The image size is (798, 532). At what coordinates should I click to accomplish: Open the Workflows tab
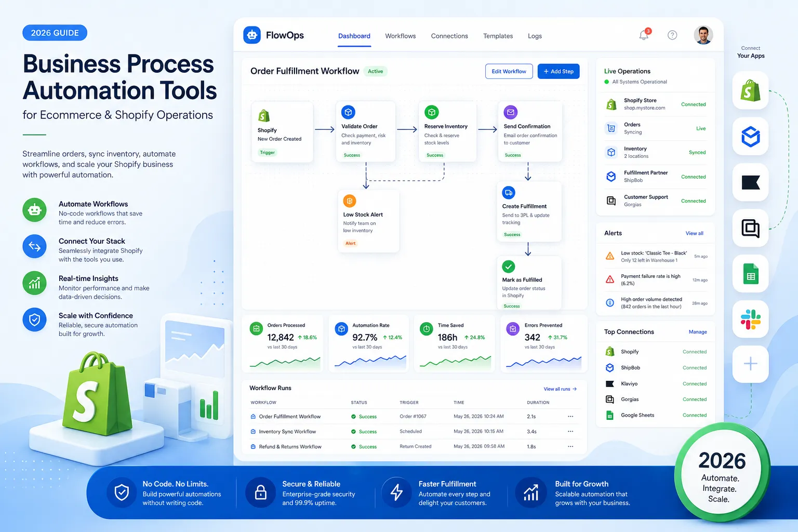pyautogui.click(x=401, y=36)
